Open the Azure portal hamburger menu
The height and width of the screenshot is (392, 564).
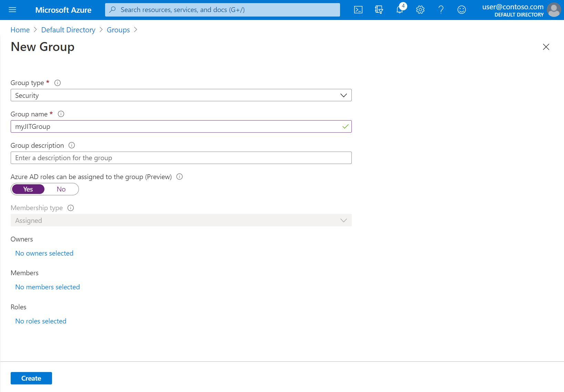(12, 10)
